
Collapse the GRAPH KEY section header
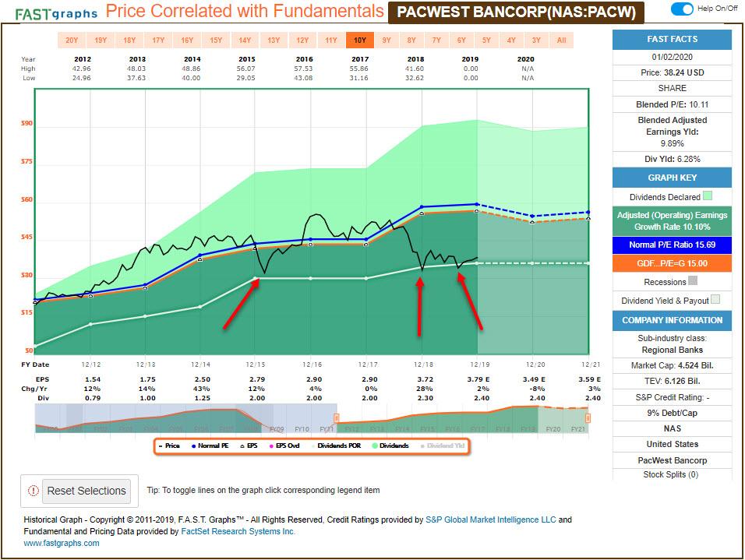coord(672,178)
